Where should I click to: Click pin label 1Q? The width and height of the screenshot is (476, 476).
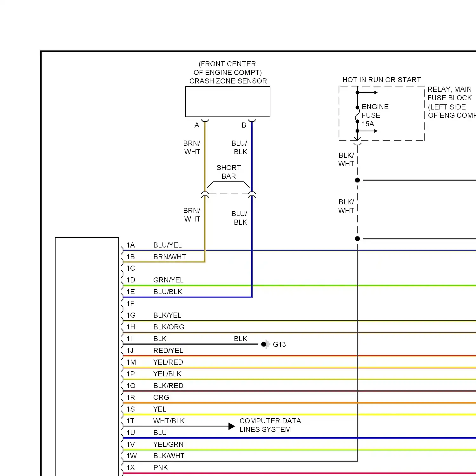(x=131, y=386)
